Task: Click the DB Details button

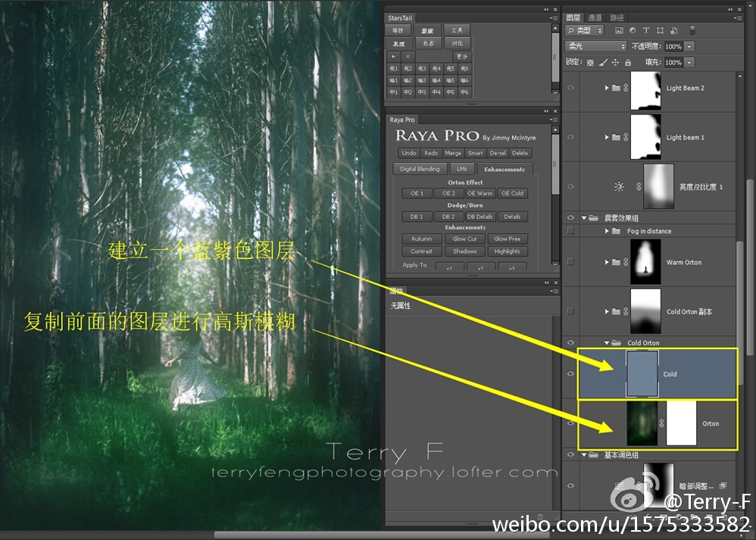Action: (480, 217)
